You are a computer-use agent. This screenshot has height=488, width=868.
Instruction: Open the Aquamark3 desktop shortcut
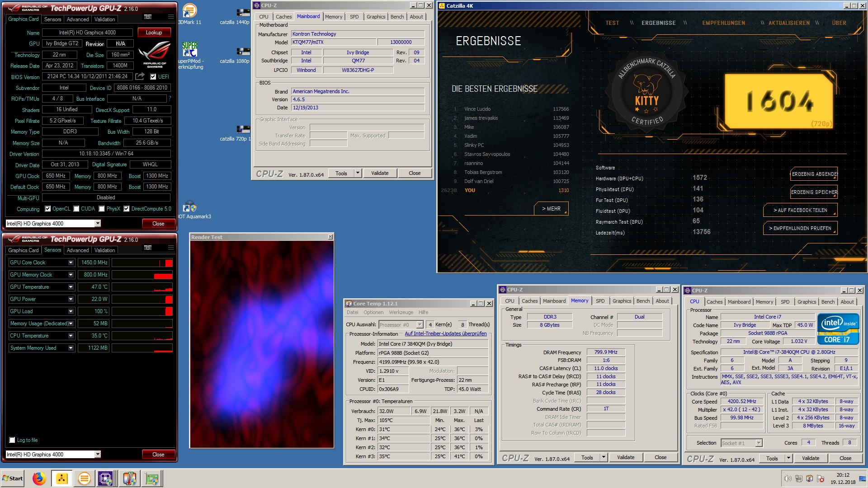pos(193,210)
